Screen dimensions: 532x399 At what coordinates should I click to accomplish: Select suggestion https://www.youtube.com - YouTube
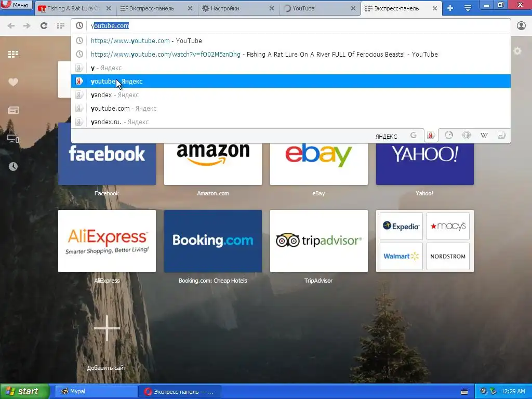pyautogui.click(x=291, y=41)
